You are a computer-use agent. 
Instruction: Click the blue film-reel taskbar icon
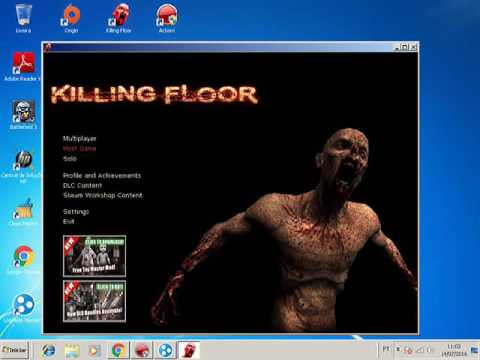[165, 350]
